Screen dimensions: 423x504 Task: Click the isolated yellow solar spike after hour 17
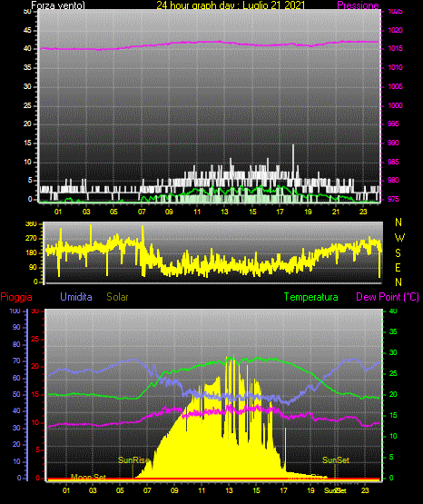coord(285,449)
